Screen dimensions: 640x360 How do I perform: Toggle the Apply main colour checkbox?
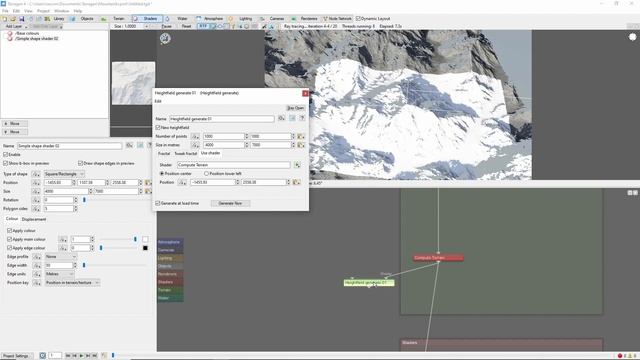[9, 239]
